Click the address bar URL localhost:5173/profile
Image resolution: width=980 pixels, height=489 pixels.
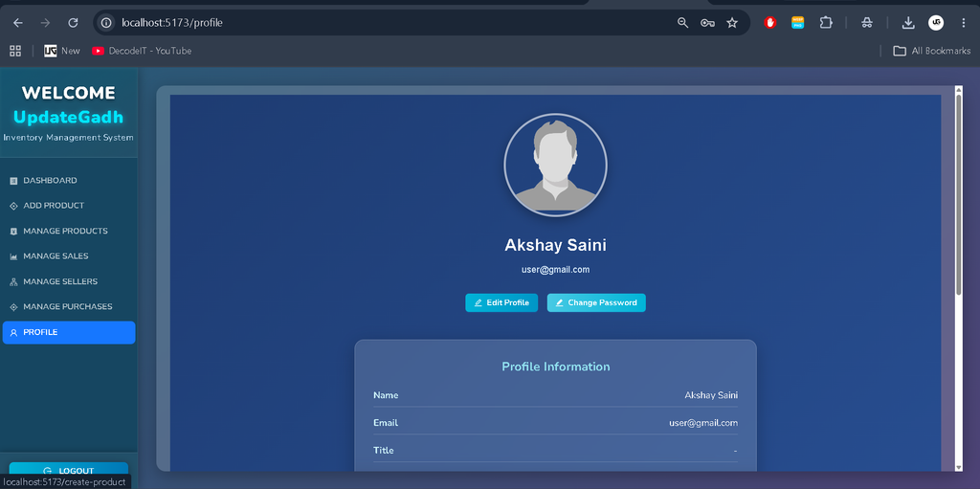pos(172,23)
